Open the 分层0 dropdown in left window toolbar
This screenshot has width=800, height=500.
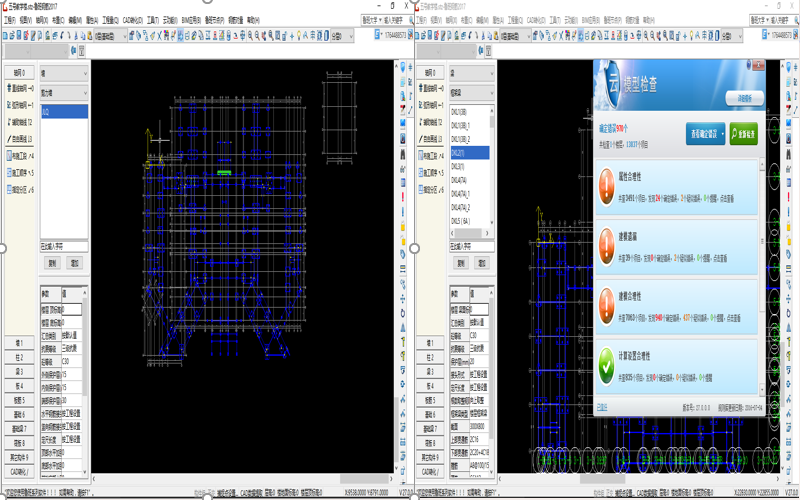(x=342, y=36)
